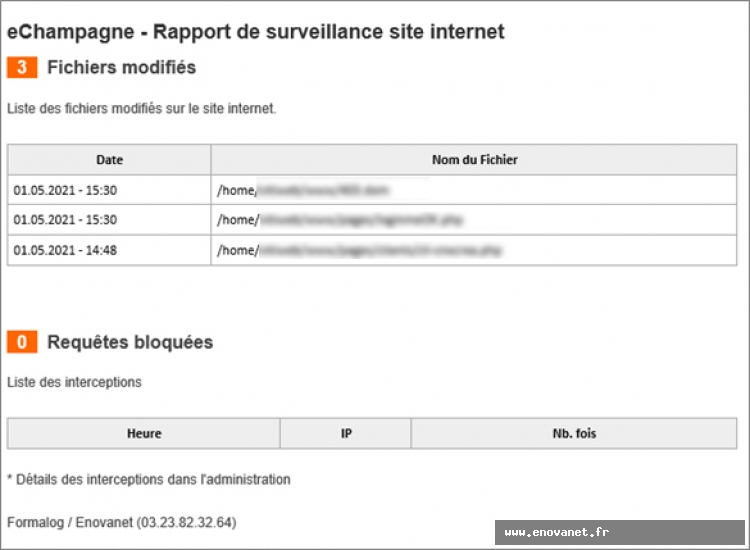Click the second /home file path entry
The height and width of the screenshot is (550, 750).
(x=340, y=220)
